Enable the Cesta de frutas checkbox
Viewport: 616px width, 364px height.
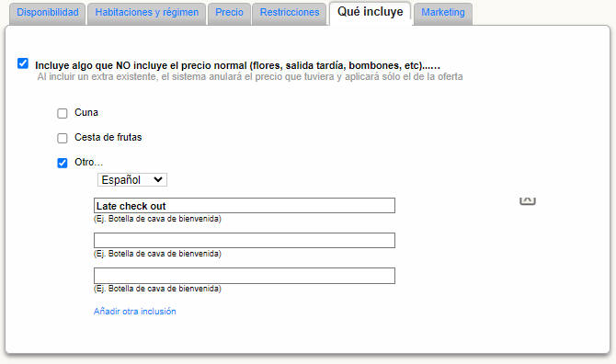pos(63,138)
